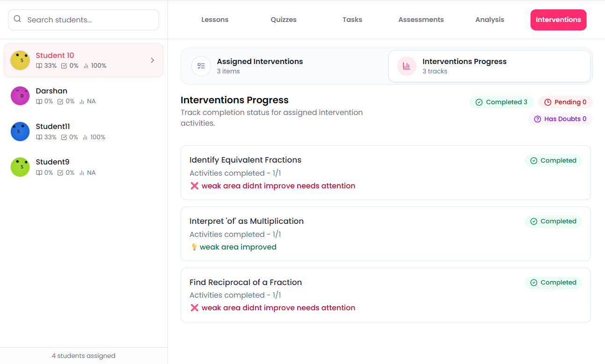605x364 pixels.
Task: Filter by the Has Doubts 0 badge
Action: pos(560,119)
